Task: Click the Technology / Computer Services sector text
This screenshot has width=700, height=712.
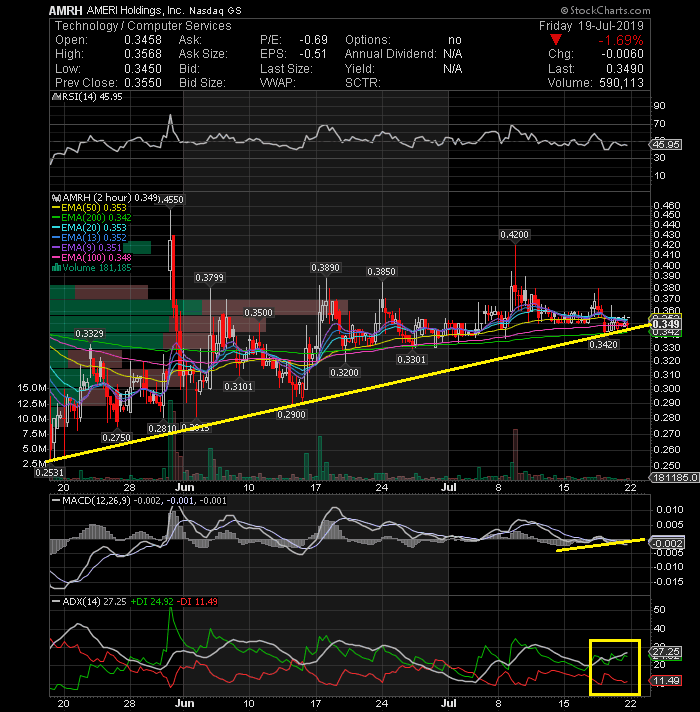Action: (x=143, y=26)
